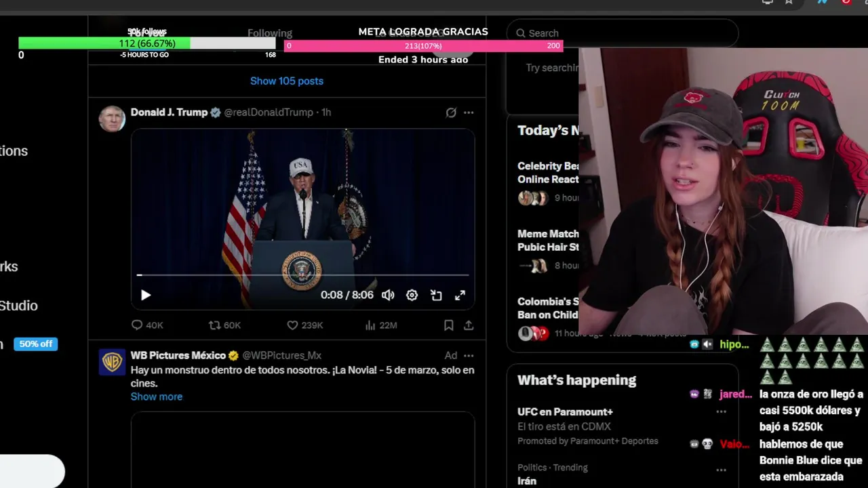868x488 pixels.
Task: Toggle picture-in-picture on the video player
Action: point(436,296)
